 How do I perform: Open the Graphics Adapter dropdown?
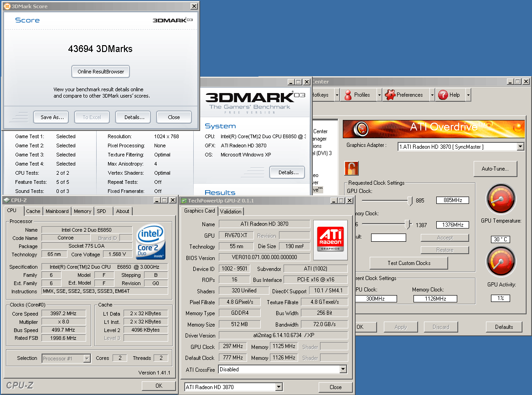521,146
